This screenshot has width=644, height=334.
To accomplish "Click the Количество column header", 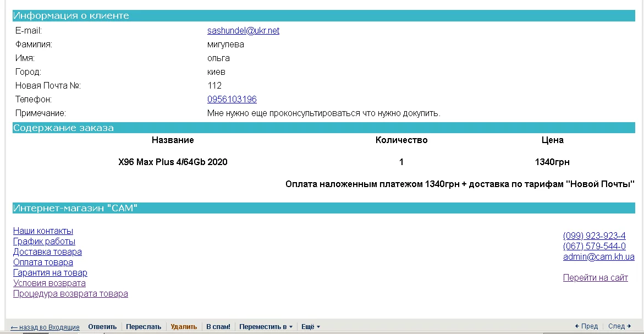I will tap(401, 140).
